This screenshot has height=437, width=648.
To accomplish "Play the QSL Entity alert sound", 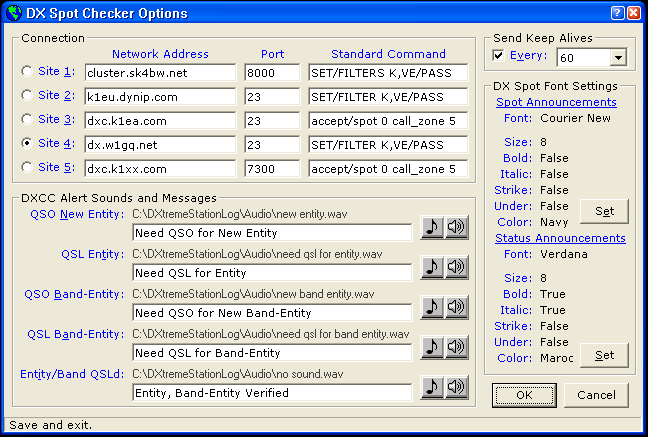I will (x=456, y=267).
